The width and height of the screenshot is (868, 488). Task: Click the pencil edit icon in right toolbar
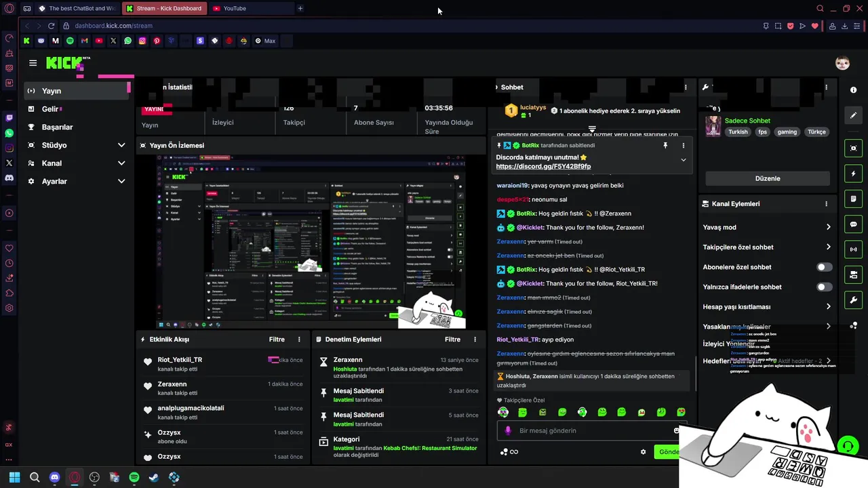[x=853, y=115]
